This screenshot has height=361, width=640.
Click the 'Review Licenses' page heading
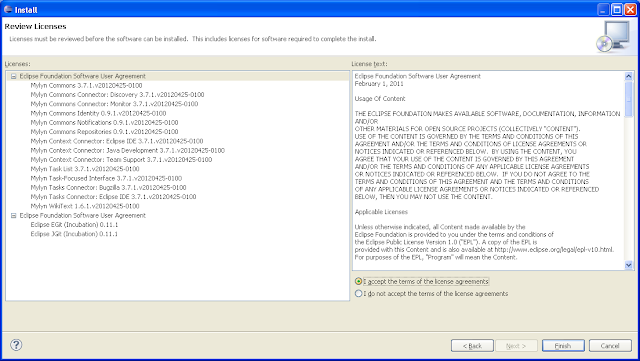35,27
